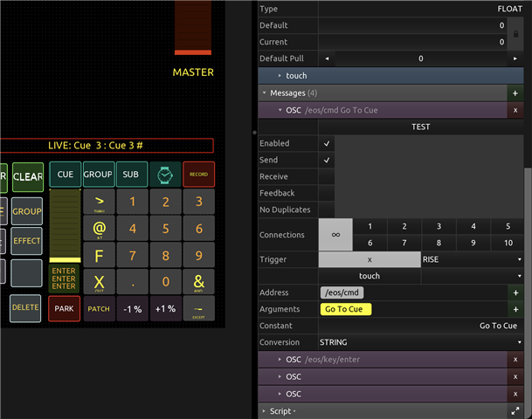Collapse the Messages section

point(265,93)
